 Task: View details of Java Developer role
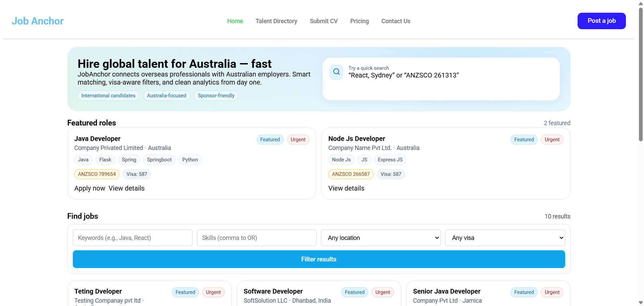(x=126, y=189)
